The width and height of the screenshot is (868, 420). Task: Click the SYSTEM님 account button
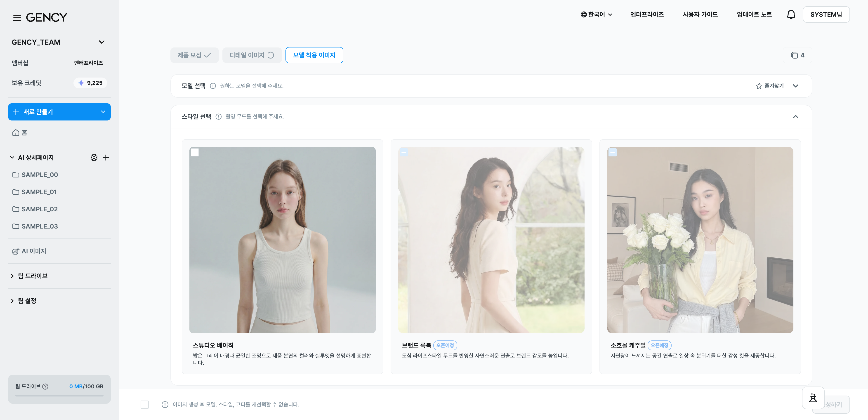point(826,14)
